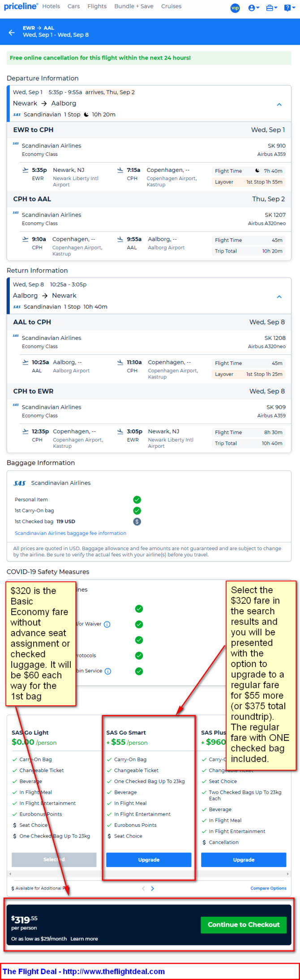
Task: Open the Hotels tab
Action: pyautogui.click(x=51, y=6)
